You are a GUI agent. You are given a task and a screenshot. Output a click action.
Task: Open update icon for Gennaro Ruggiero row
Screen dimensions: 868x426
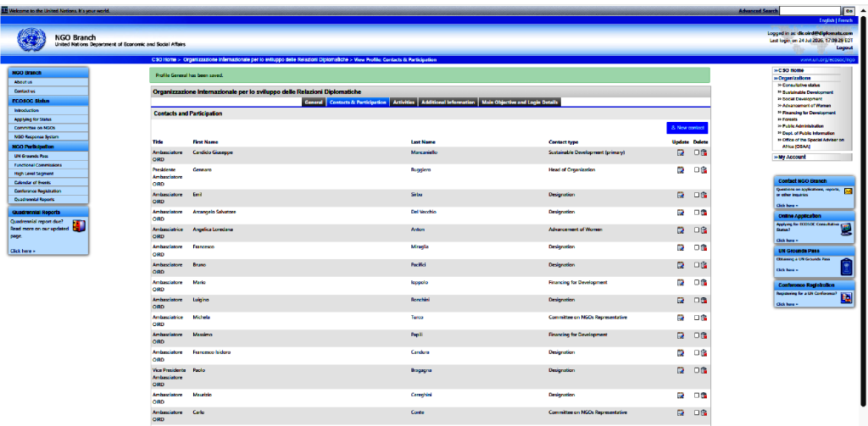pos(681,170)
